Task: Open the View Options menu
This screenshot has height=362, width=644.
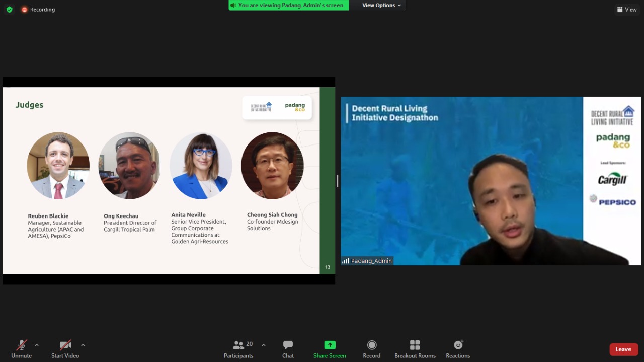Action: click(382, 5)
